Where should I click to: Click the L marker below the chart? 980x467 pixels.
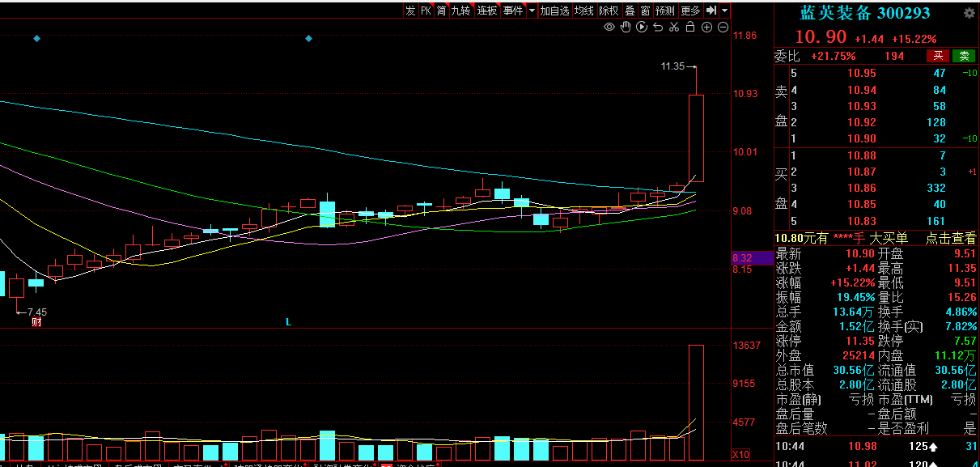pyautogui.click(x=288, y=322)
